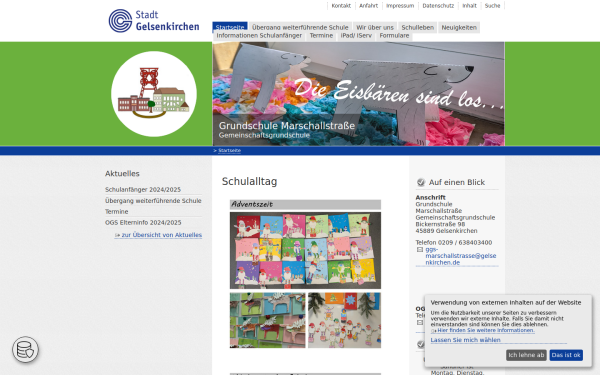Image resolution: width=600 pixels, height=375 pixels.
Task: Open the Datenschutz link
Action: click(438, 6)
